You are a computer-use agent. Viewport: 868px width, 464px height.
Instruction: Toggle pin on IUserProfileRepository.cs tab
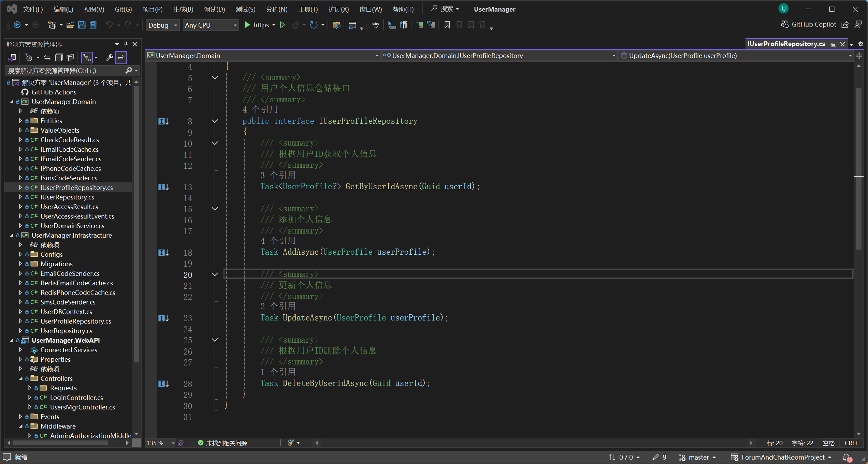pyautogui.click(x=833, y=44)
